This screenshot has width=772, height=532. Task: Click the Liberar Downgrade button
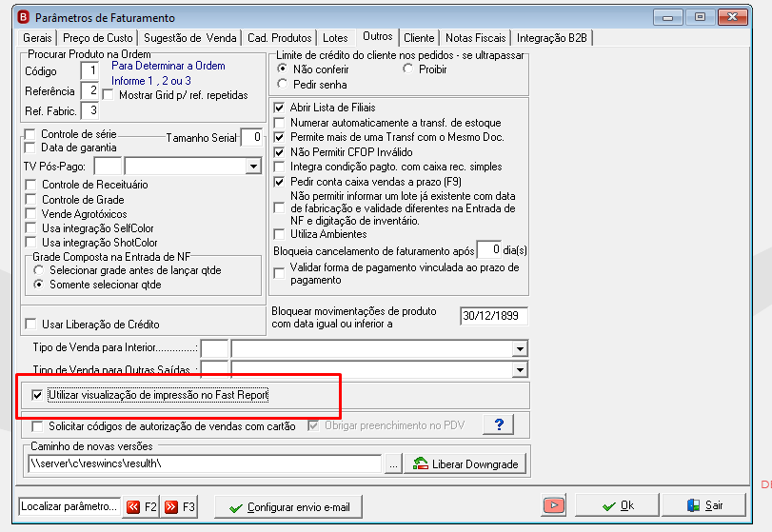click(x=465, y=463)
